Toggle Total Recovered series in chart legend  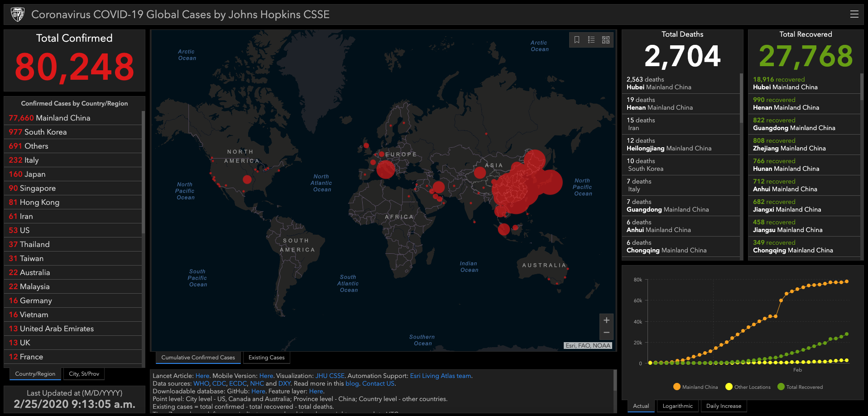800,387
